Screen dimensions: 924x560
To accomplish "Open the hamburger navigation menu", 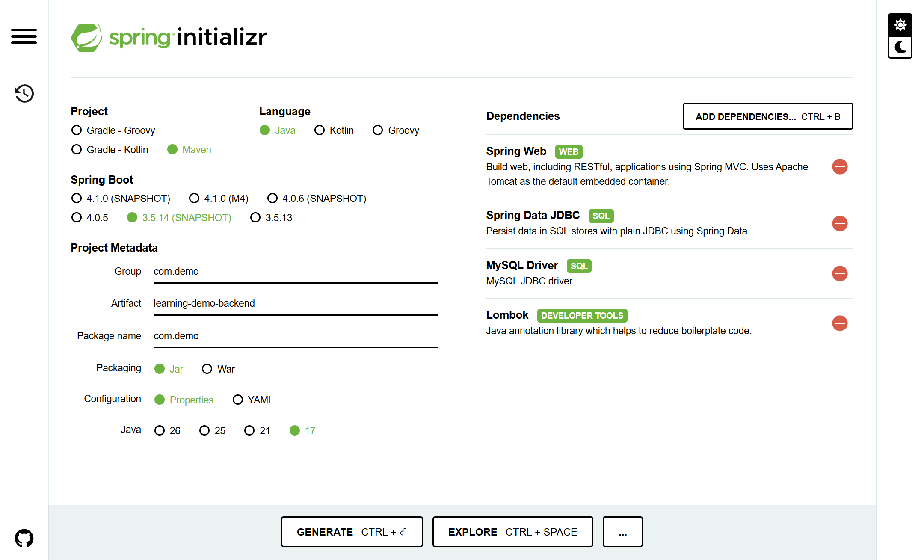I will [x=24, y=37].
